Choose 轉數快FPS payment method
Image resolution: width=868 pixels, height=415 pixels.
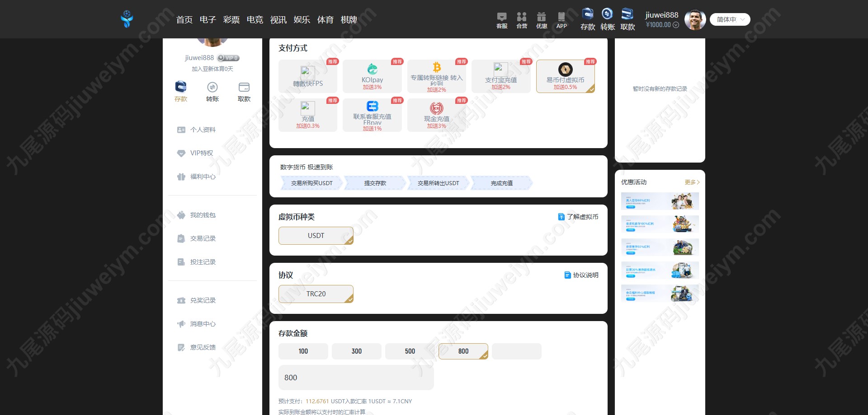[308, 76]
